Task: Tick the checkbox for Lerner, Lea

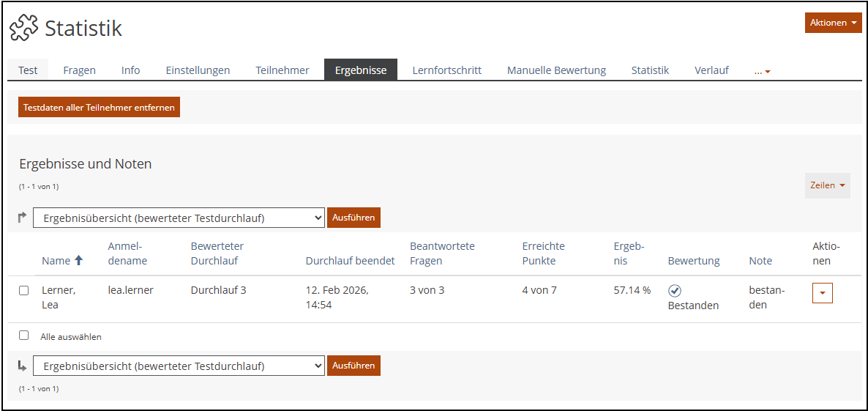Action: point(24,290)
